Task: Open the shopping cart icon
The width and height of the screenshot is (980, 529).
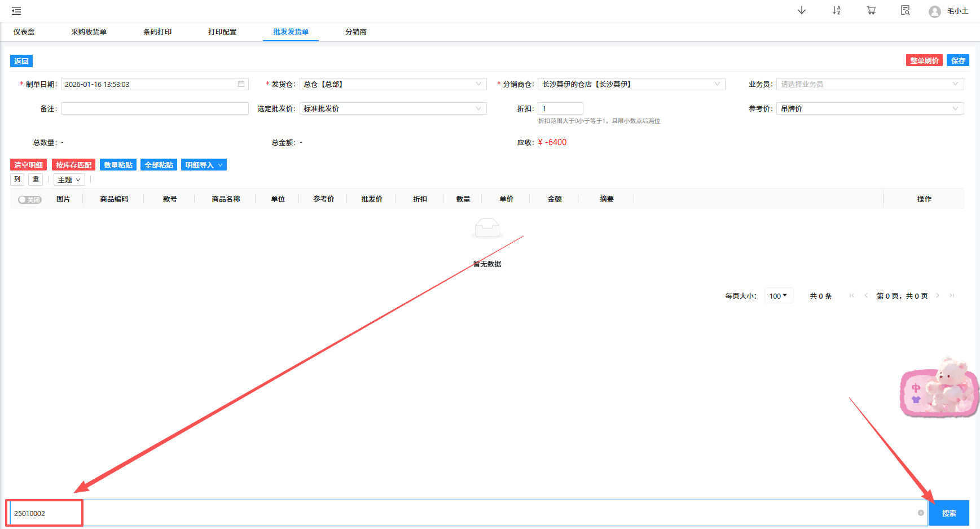Action: click(x=871, y=11)
